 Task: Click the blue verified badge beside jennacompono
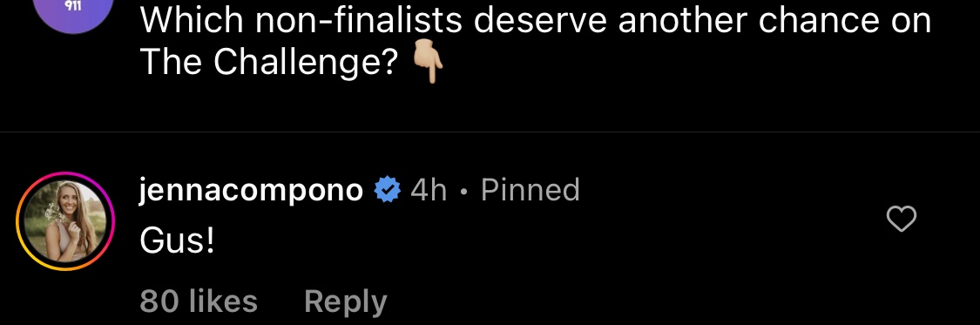(x=388, y=190)
